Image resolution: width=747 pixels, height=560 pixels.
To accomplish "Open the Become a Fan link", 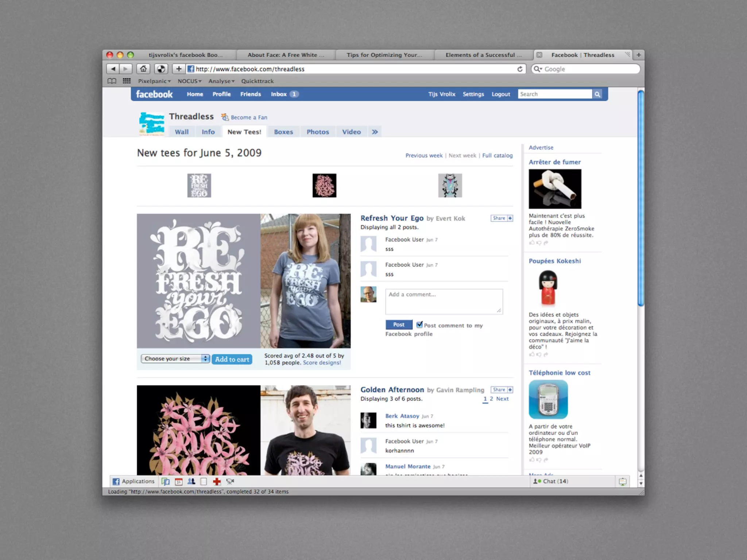I will pyautogui.click(x=248, y=117).
